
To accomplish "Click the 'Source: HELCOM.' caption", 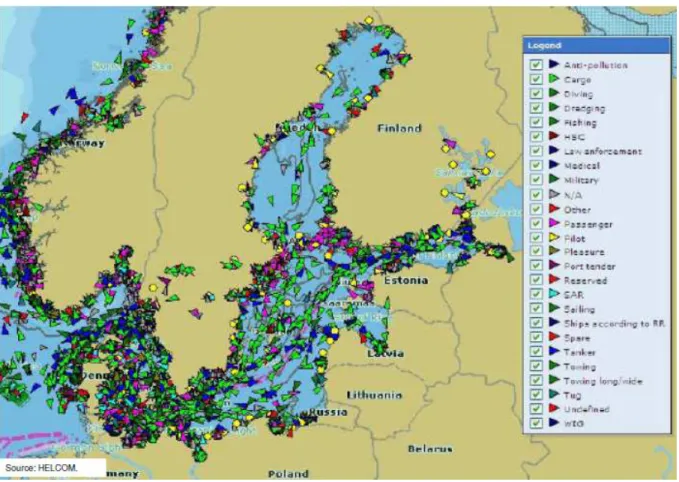I will tap(41, 468).
